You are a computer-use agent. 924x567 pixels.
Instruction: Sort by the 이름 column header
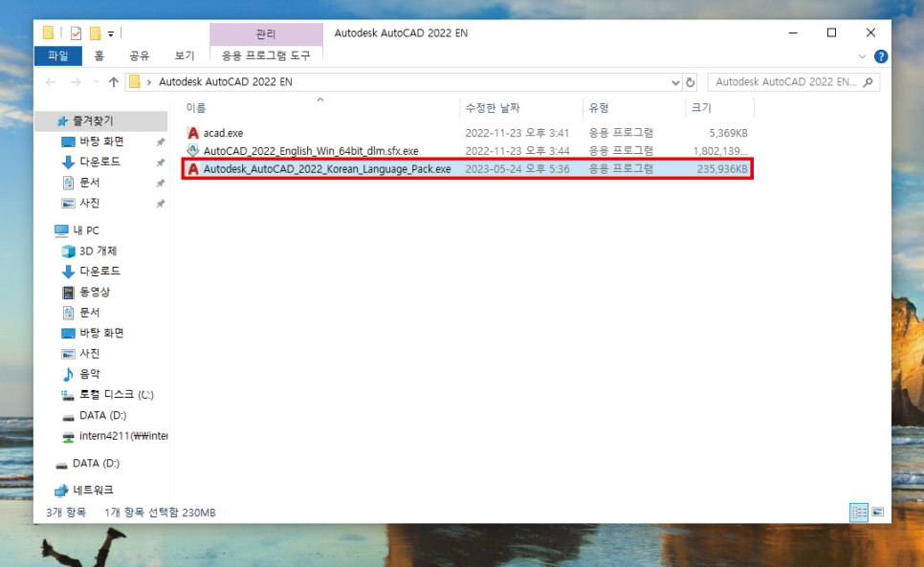click(196, 108)
